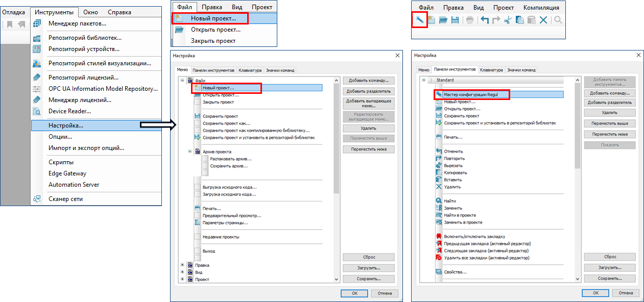The height and width of the screenshot is (302, 644).
Task: Click the Delete X icon in toolbar
Action: (x=543, y=20)
